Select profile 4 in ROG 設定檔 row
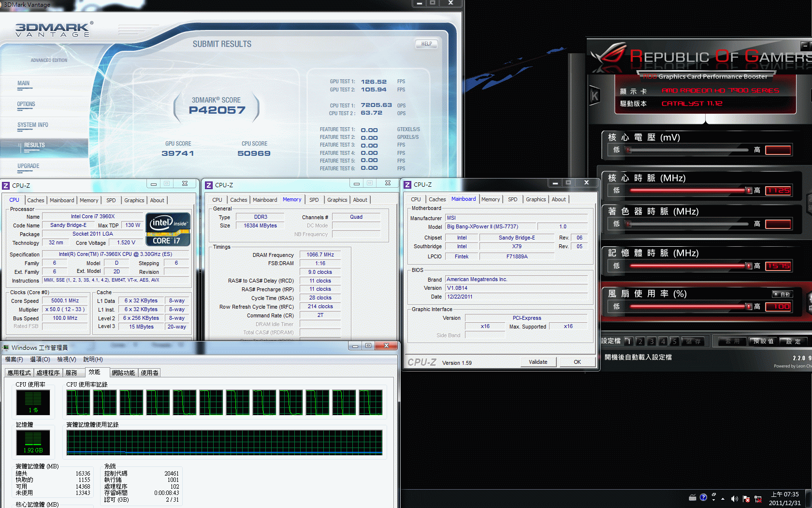The image size is (812, 508). click(663, 341)
